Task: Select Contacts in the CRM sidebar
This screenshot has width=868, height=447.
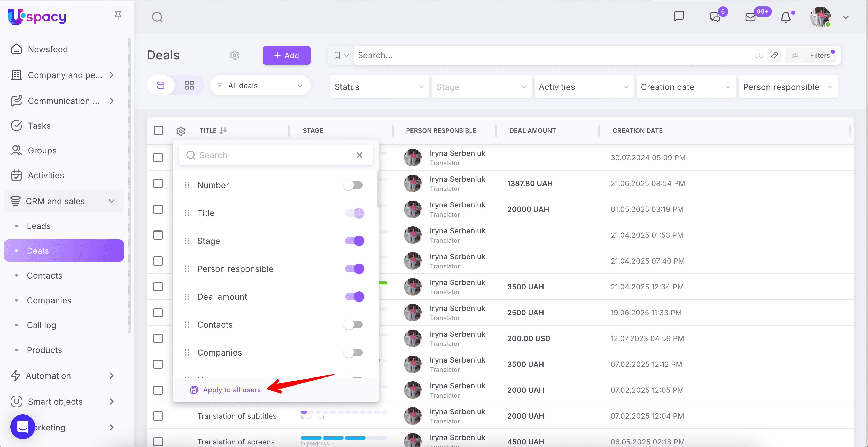Action: (44, 275)
